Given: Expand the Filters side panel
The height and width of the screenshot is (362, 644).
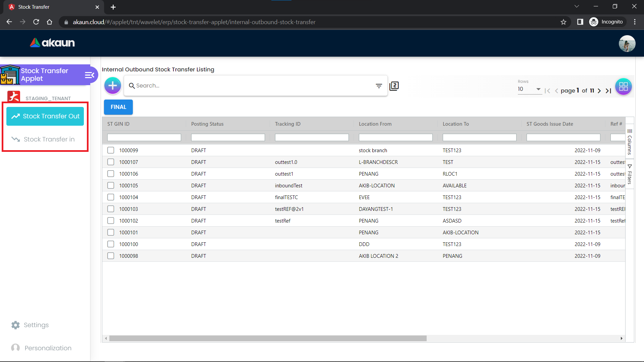Looking at the screenshot, I should (x=630, y=174).
